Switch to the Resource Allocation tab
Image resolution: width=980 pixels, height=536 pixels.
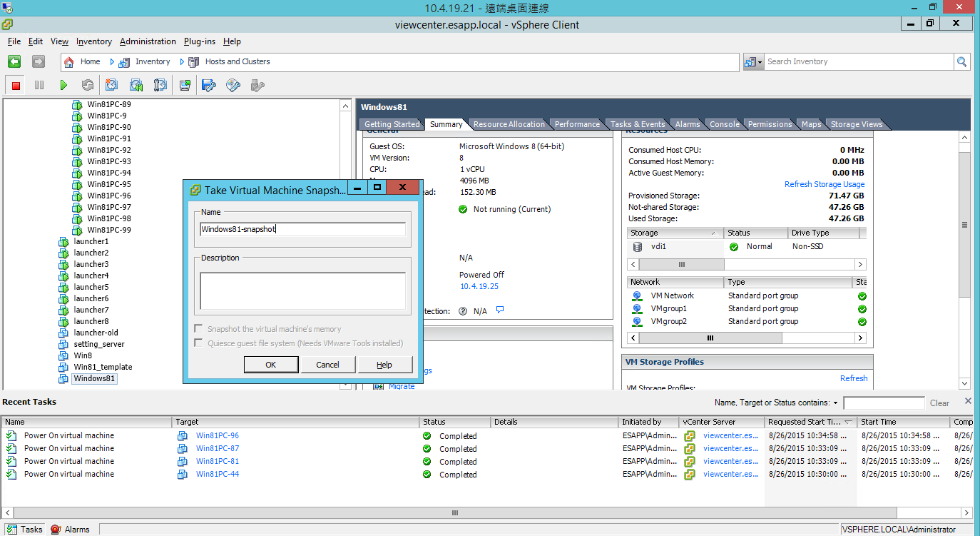pyautogui.click(x=509, y=124)
